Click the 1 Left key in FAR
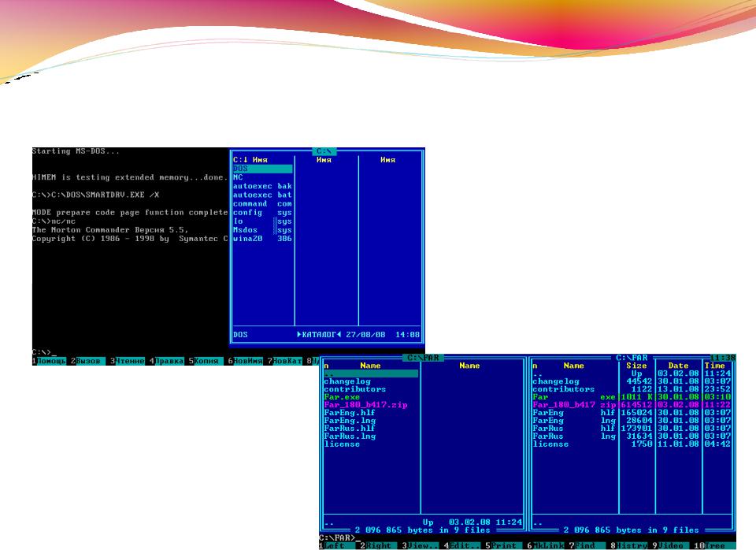This screenshot has width=756, height=550. pyautogui.click(x=337, y=545)
